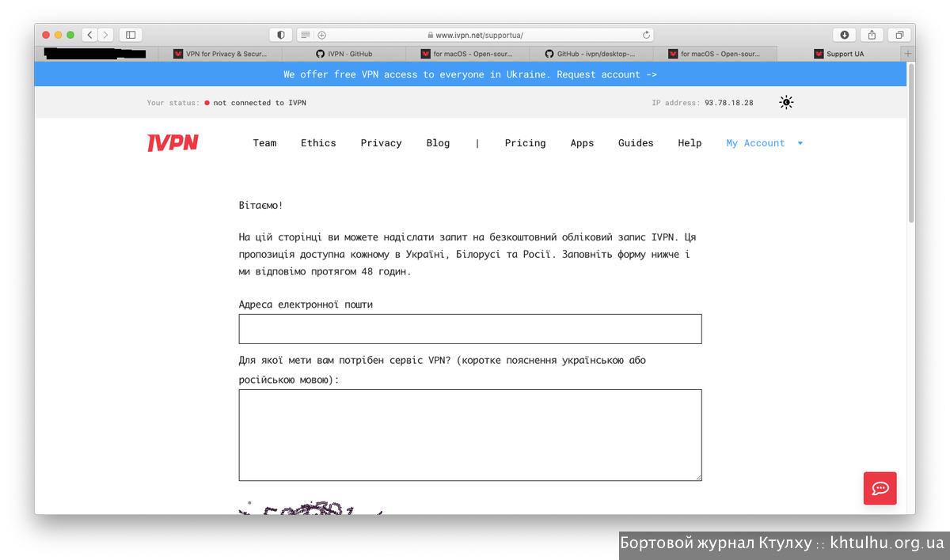Viewport: 950px width, 560px height.
Task: Open the Team page
Action: click(x=265, y=143)
